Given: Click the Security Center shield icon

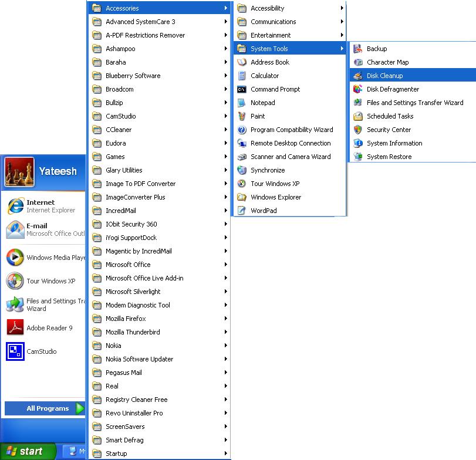Looking at the screenshot, I should 358,130.
